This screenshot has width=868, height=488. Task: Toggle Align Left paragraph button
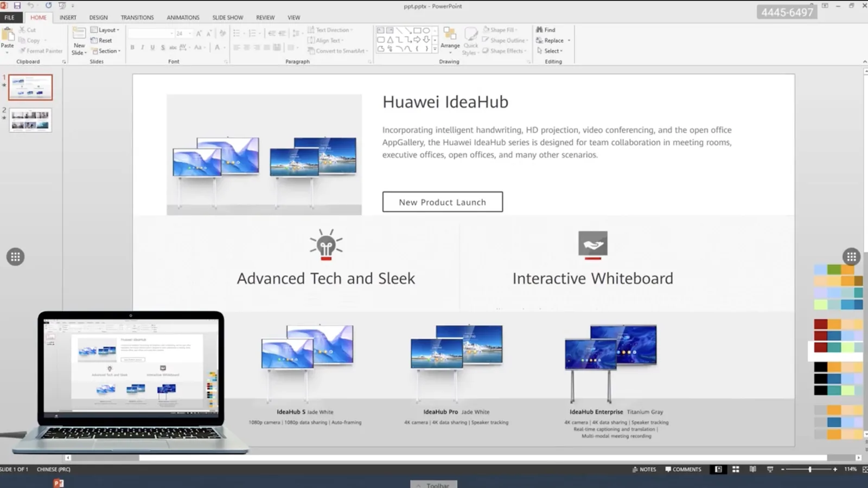(237, 48)
